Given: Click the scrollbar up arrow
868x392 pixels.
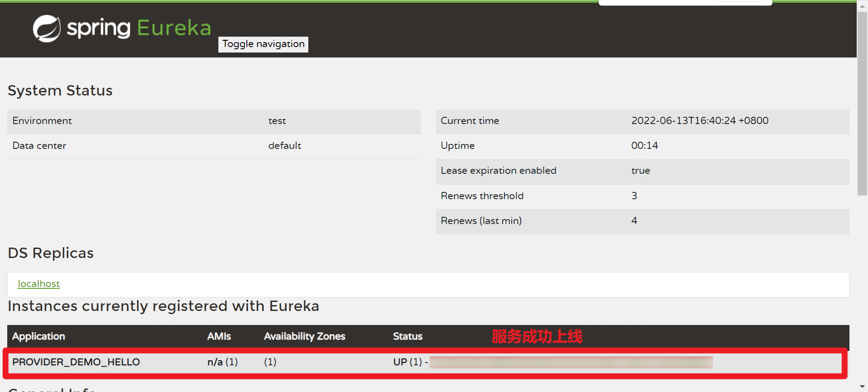Looking at the screenshot, I should [862, 6].
